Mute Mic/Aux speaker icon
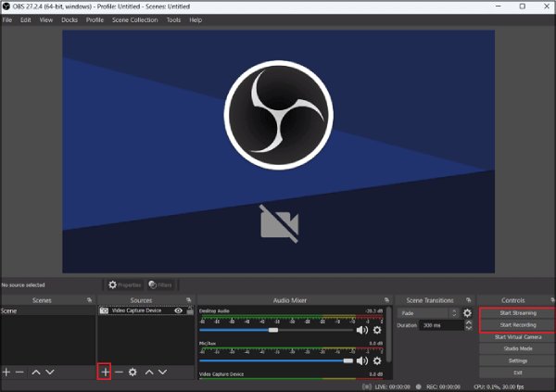Image resolution: width=556 pixels, height=392 pixels. pos(361,360)
